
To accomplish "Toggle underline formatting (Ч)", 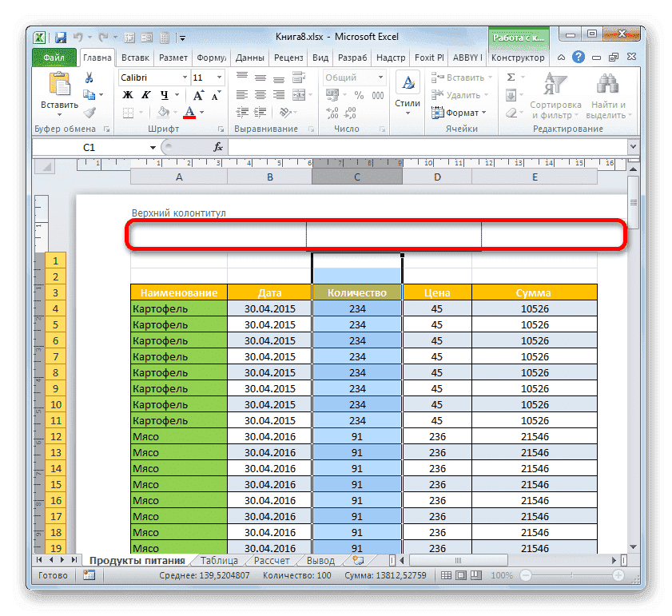I will click(x=165, y=94).
